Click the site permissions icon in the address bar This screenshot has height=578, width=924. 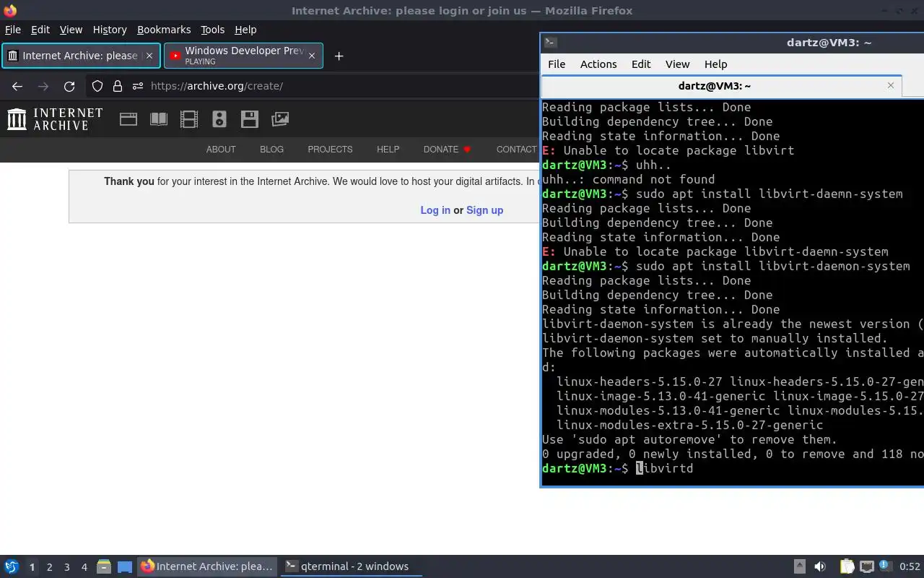(x=138, y=86)
